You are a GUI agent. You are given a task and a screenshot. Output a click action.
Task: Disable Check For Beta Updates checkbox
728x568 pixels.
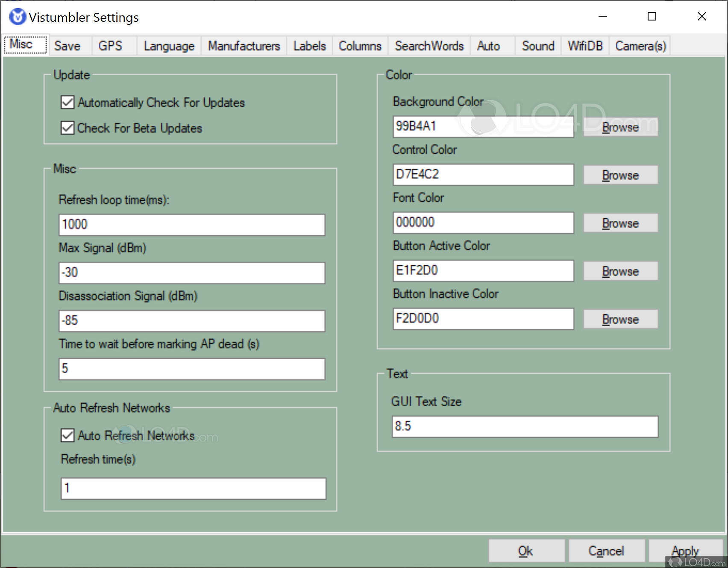point(68,128)
